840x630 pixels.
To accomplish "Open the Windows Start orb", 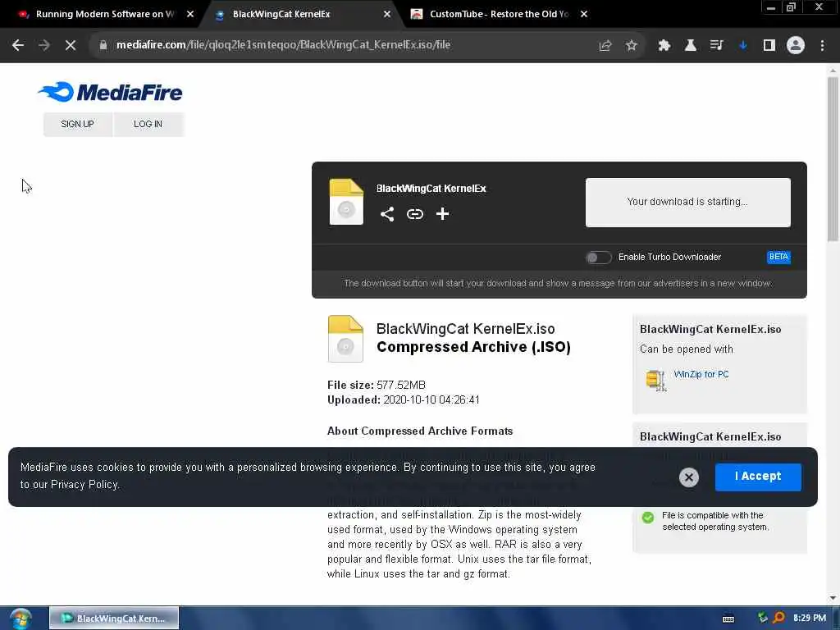I will [x=21, y=619].
